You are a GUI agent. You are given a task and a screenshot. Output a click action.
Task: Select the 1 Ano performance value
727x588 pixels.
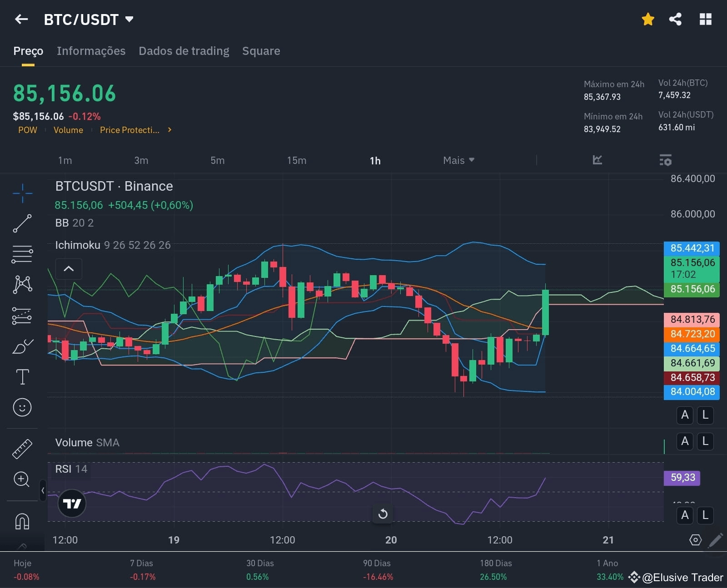(610, 577)
